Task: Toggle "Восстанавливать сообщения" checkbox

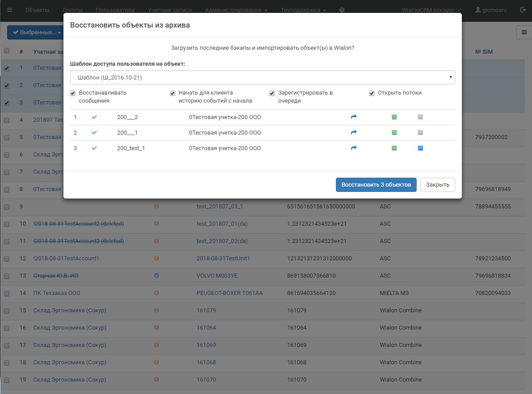Action: (x=73, y=93)
